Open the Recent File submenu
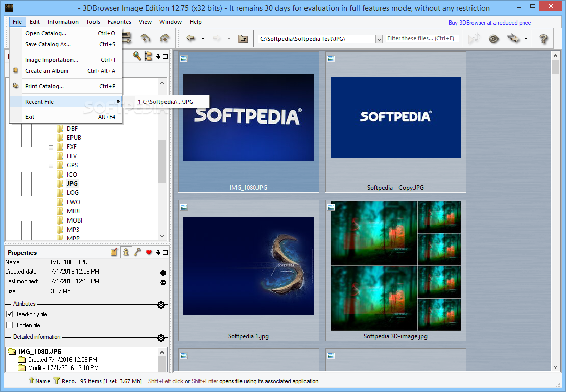 [66, 102]
